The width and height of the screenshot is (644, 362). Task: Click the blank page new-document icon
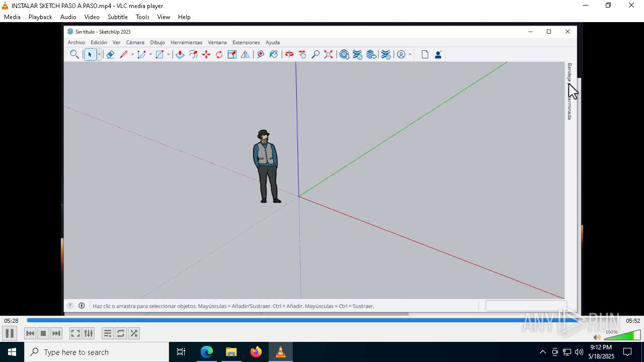(x=425, y=54)
